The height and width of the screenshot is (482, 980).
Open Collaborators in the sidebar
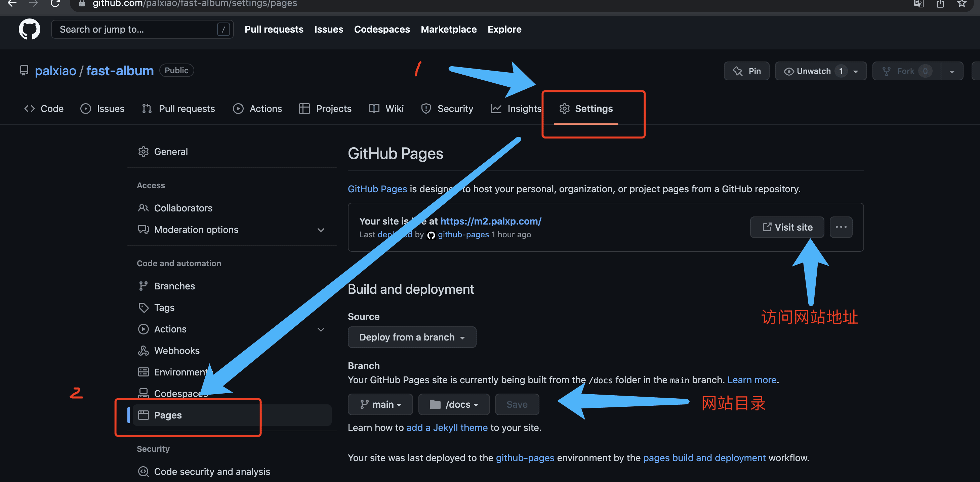[x=232, y=208]
